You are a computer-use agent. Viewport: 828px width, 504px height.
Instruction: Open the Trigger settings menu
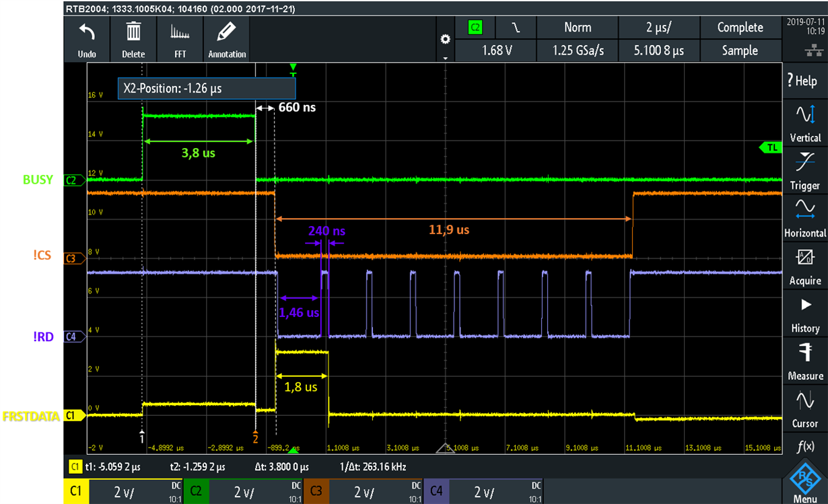pyautogui.click(x=805, y=171)
